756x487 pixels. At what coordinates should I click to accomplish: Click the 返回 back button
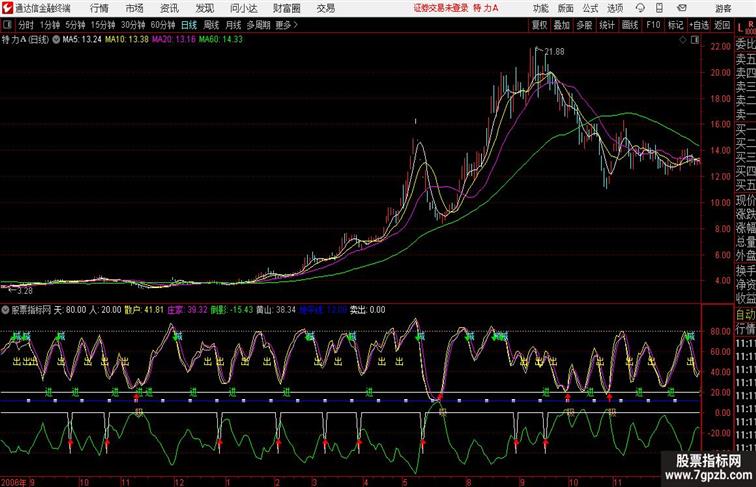pos(722,25)
